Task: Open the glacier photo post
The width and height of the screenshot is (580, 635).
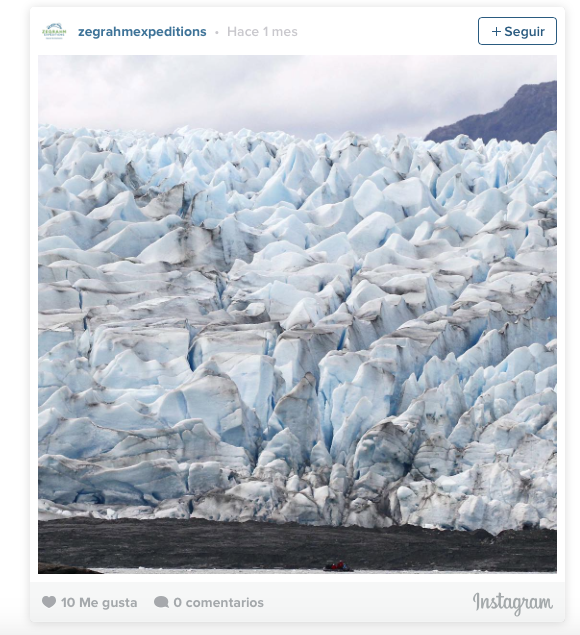Action: point(297,314)
